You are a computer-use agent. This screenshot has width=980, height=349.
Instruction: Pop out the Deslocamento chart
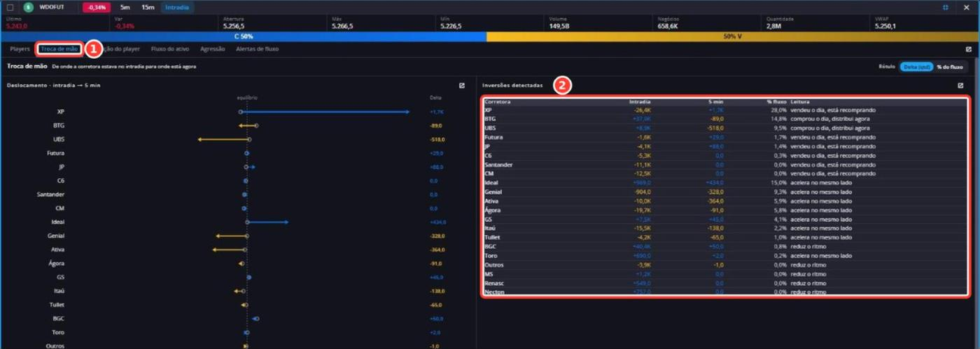[462, 85]
